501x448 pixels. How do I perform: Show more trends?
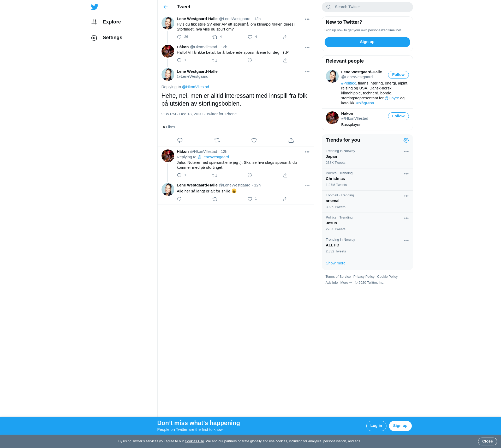pos(336,263)
